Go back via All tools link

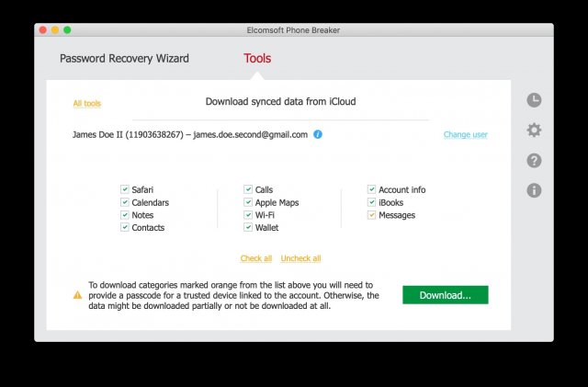[x=86, y=104]
